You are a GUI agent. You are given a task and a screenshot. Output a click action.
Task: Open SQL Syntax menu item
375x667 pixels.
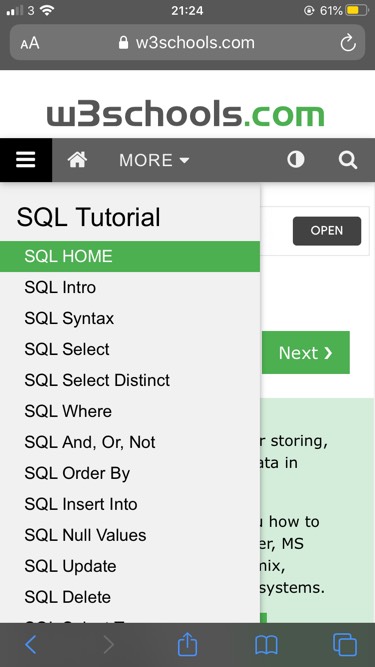(130, 319)
